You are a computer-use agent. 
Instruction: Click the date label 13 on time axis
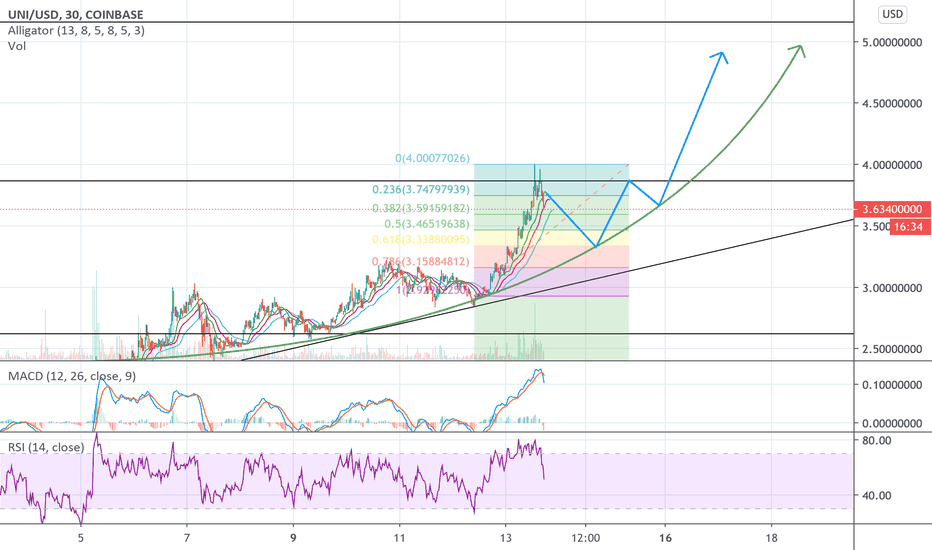coord(506,538)
